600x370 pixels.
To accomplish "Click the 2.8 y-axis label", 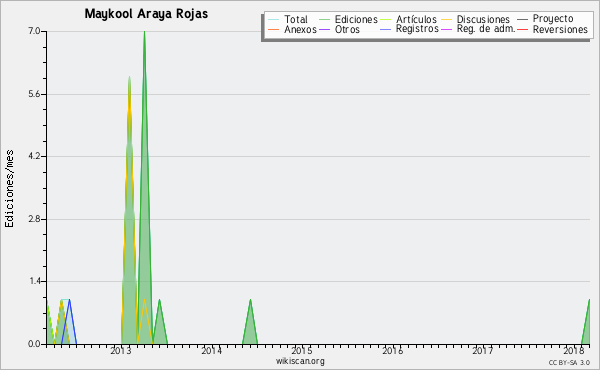I will tap(34, 219).
